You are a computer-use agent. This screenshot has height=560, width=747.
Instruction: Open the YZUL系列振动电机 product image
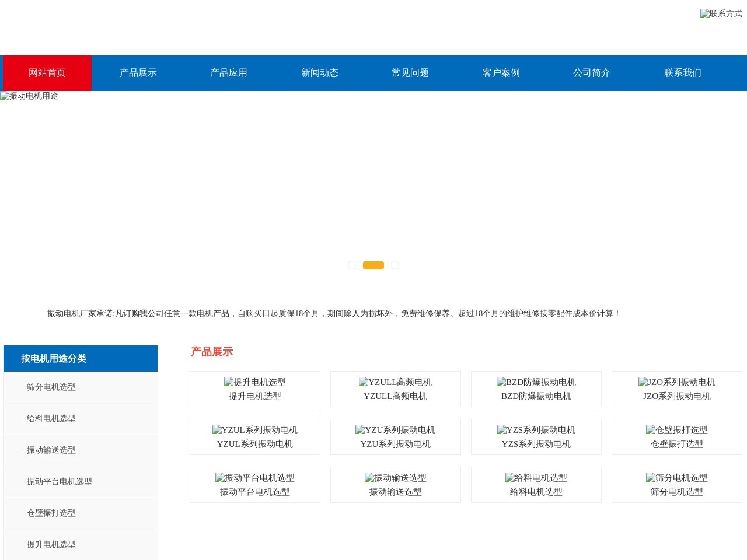click(x=255, y=430)
